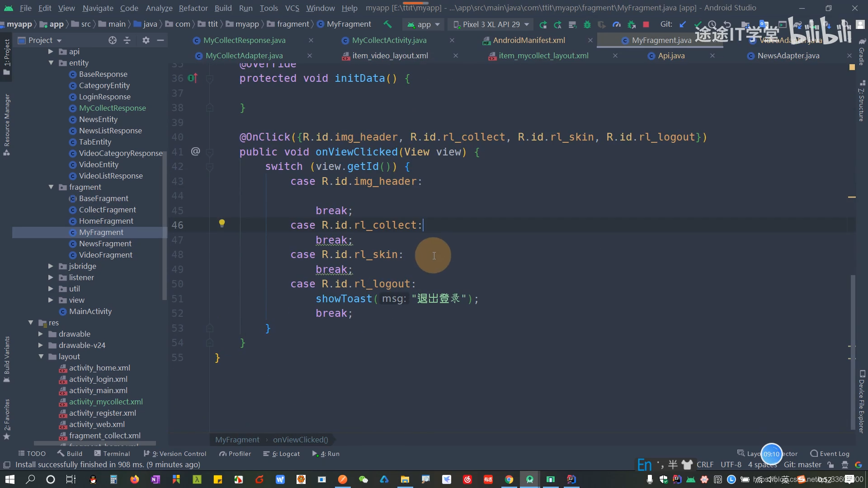Click the yellow inspection indicator above scrollbar
The image size is (868, 488).
(852, 67)
